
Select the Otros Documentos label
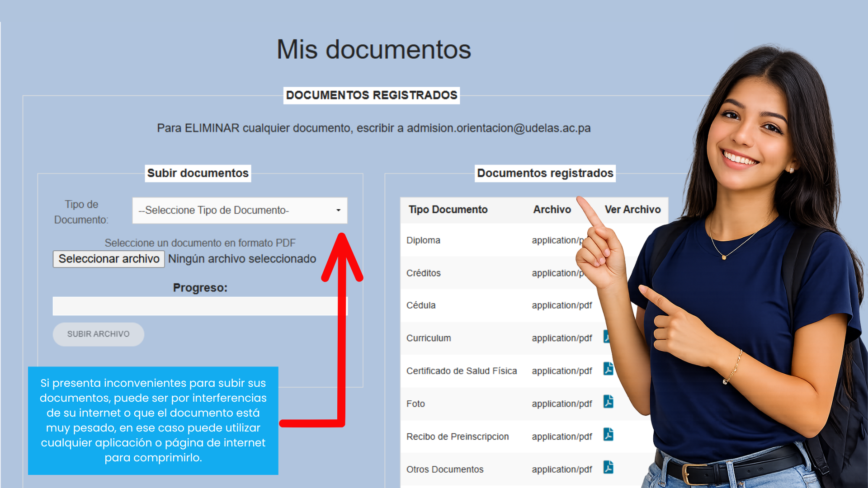[x=445, y=469]
